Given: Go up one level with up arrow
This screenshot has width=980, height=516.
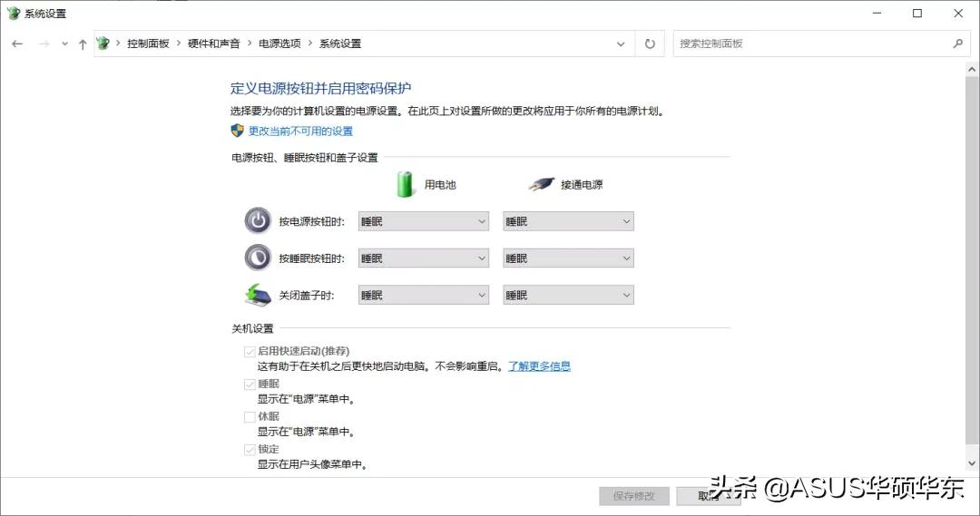Looking at the screenshot, I should click(83, 44).
